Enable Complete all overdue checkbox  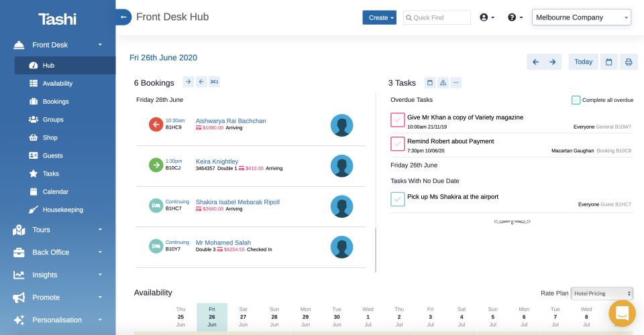tap(576, 100)
